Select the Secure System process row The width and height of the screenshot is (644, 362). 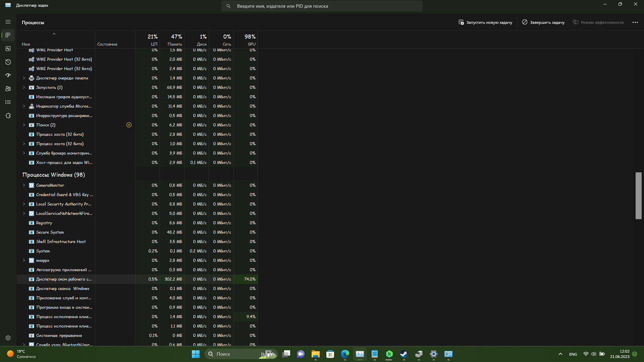(x=137, y=232)
